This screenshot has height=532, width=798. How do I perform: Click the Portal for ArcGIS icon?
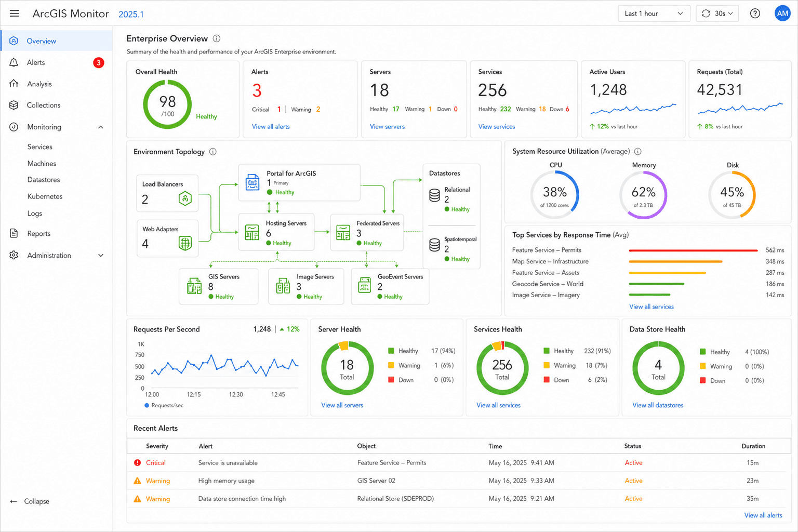(x=252, y=182)
